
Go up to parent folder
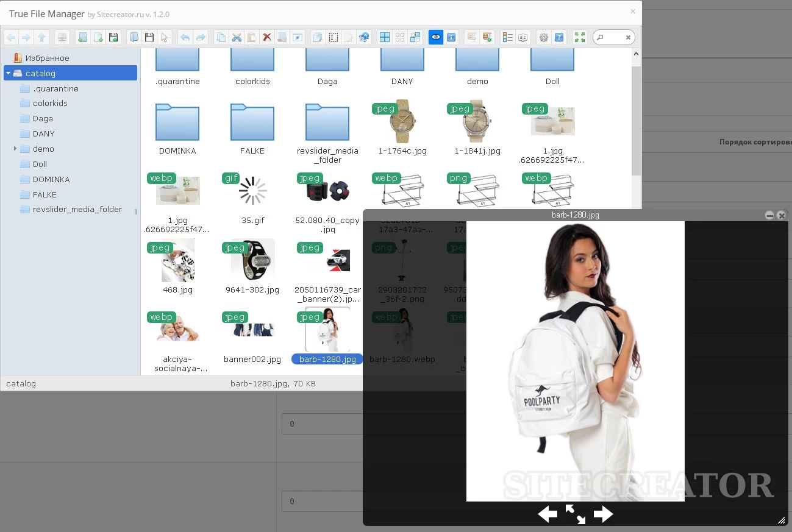coord(41,37)
